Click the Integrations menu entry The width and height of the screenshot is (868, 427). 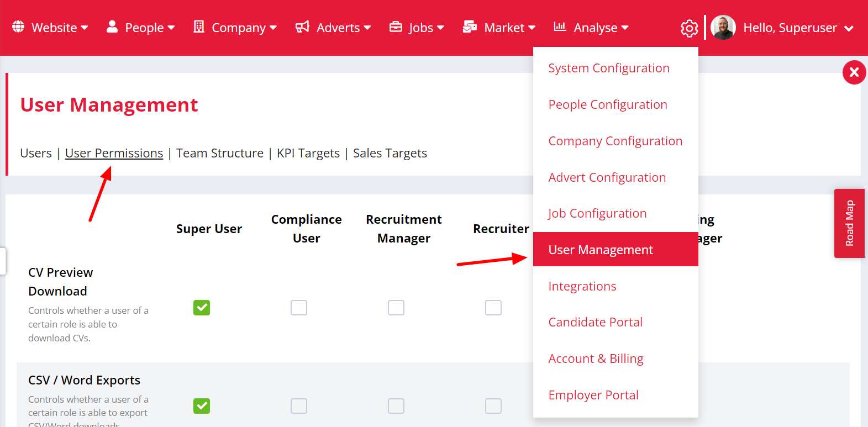582,286
